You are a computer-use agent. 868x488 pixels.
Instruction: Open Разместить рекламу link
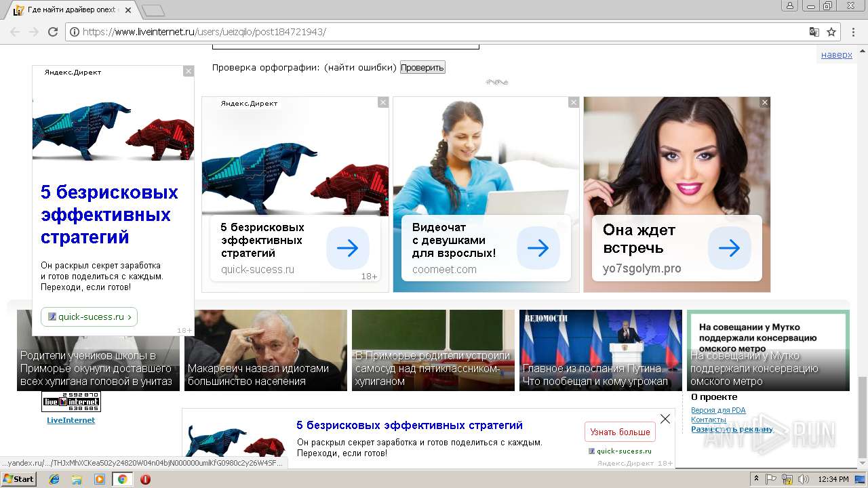pyautogui.click(x=732, y=429)
